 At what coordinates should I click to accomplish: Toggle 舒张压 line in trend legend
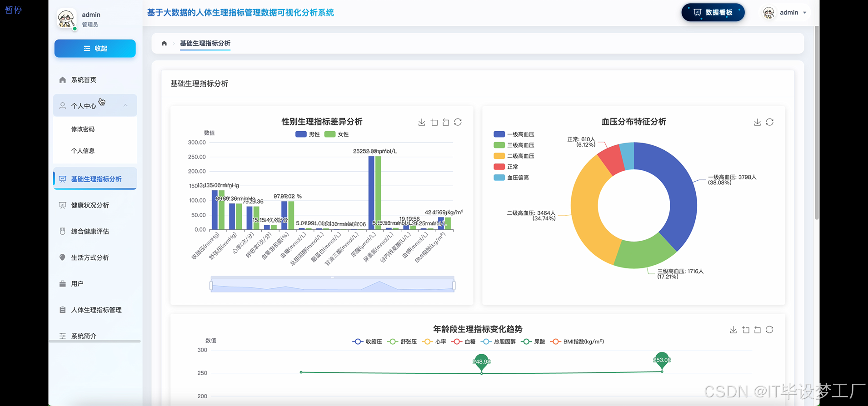coord(402,342)
